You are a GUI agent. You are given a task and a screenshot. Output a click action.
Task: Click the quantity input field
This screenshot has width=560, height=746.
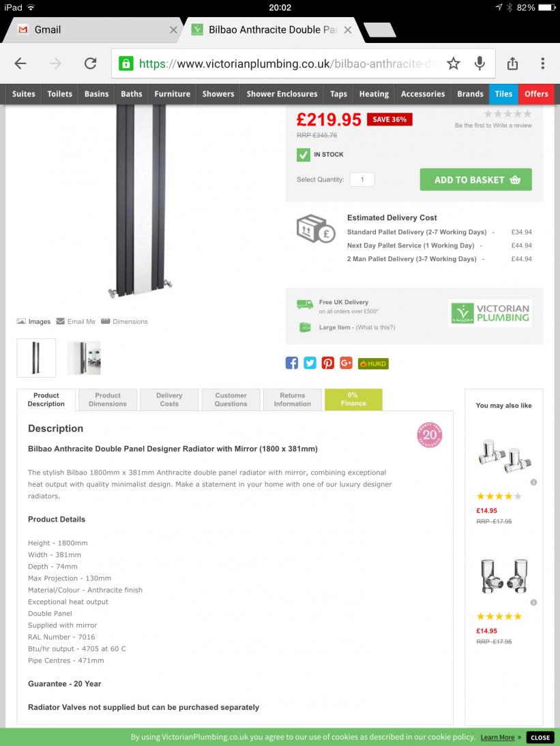(362, 179)
